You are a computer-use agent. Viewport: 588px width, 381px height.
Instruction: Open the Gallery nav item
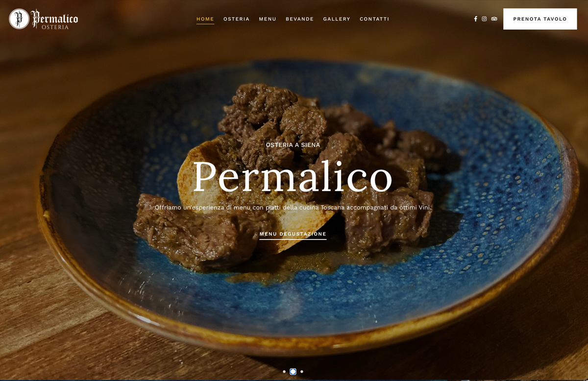[x=337, y=19]
